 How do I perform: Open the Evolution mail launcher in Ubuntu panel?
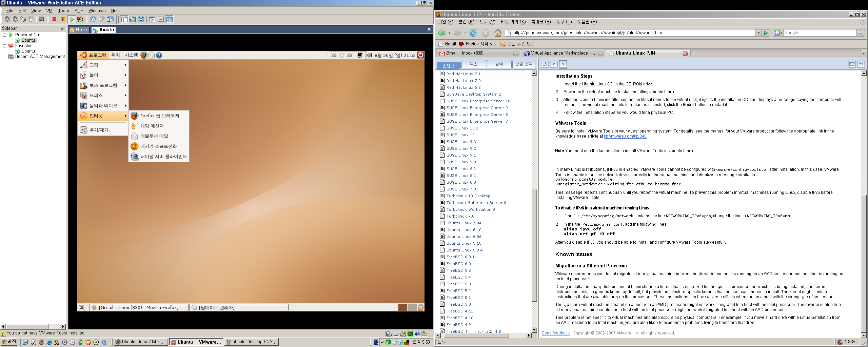152,55
